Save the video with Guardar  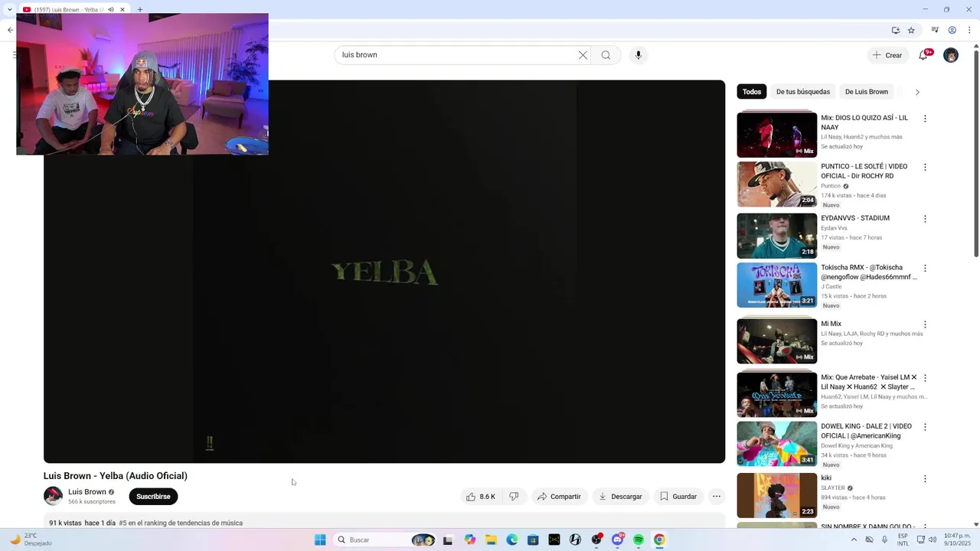(x=678, y=497)
